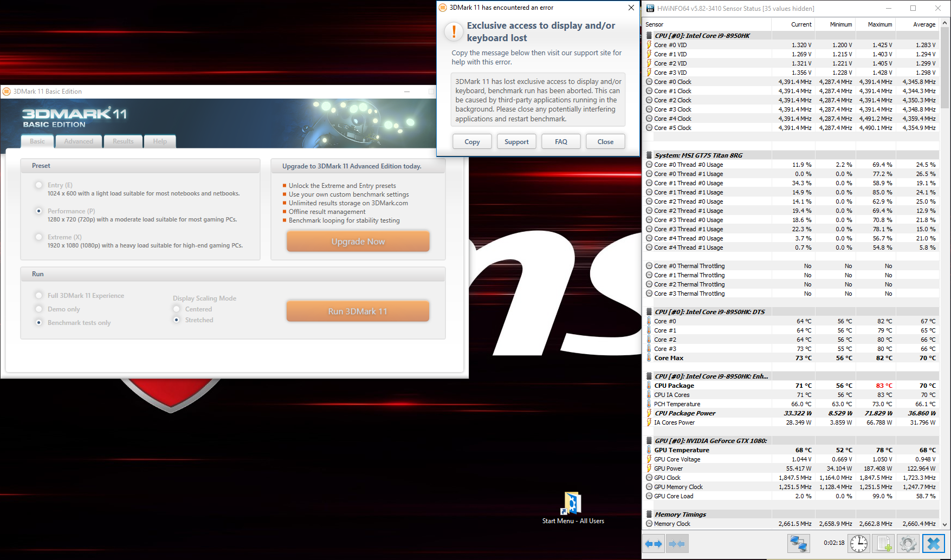This screenshot has height=560, width=951.
Task: Click the HWiNFO vertical scrollbar thumb
Action: tap(945, 68)
